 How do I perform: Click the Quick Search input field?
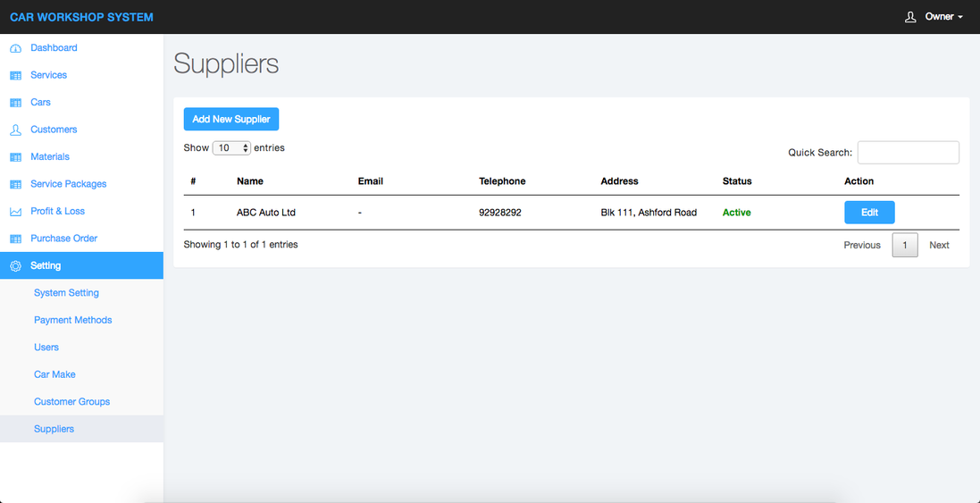tap(908, 153)
